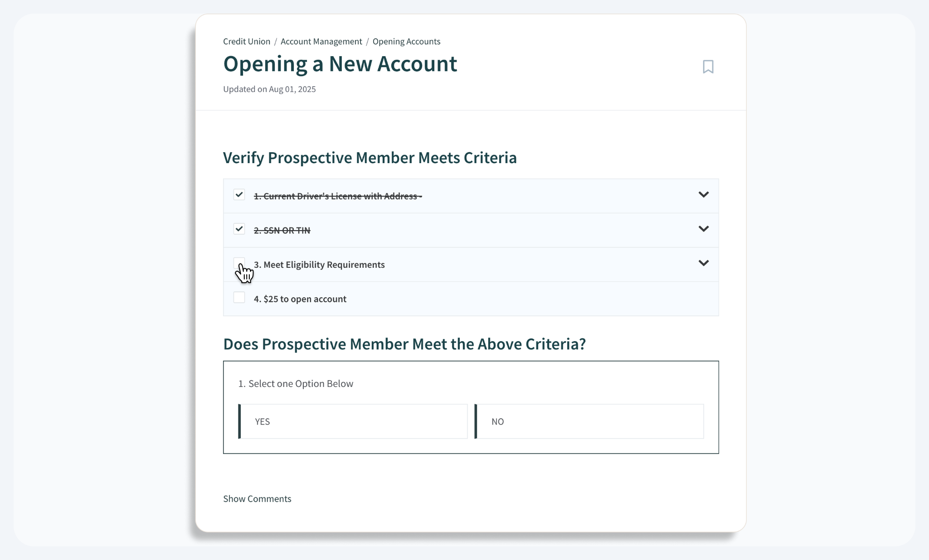Bookmark this article with the bookmark icon
Viewport: 929px width, 560px height.
click(x=708, y=67)
